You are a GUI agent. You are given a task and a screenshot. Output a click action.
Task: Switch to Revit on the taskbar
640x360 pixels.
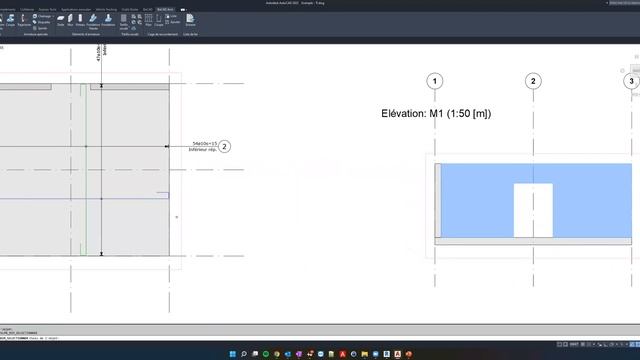click(387, 354)
